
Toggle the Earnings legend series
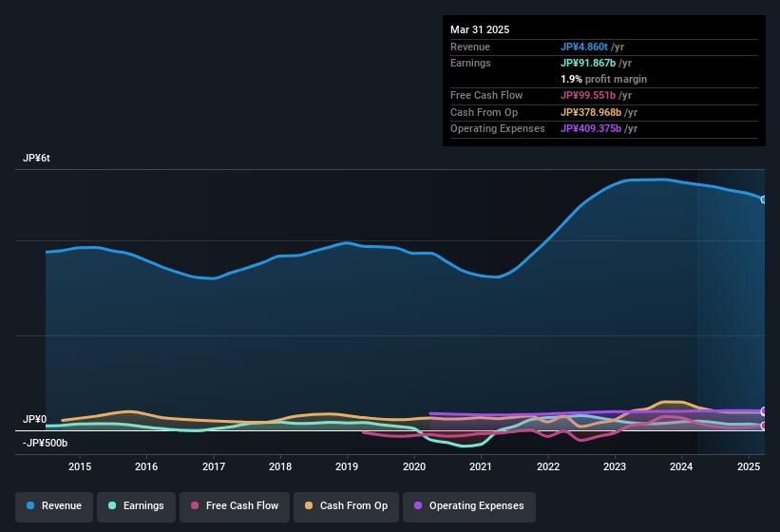click(x=136, y=506)
